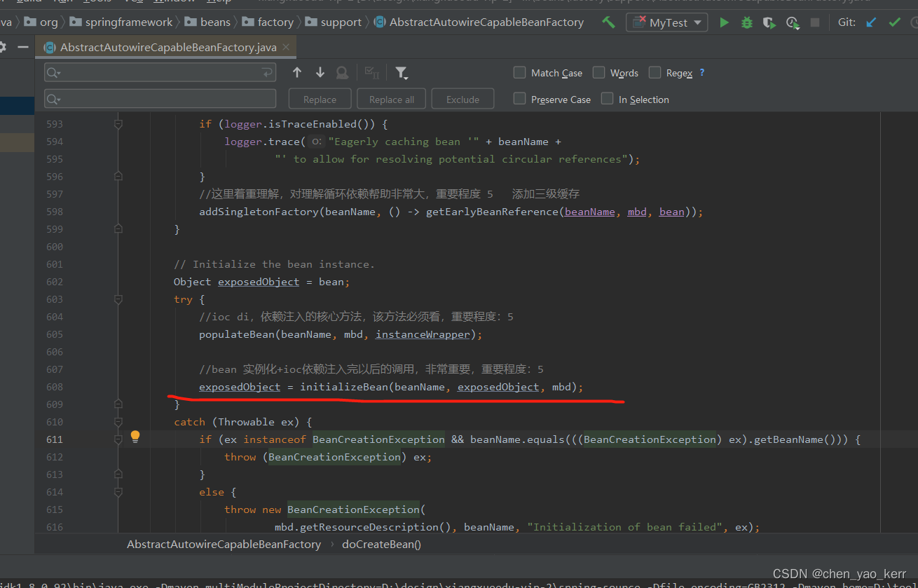Check the Regex search option
Screen dimensions: 918x588
click(x=654, y=72)
